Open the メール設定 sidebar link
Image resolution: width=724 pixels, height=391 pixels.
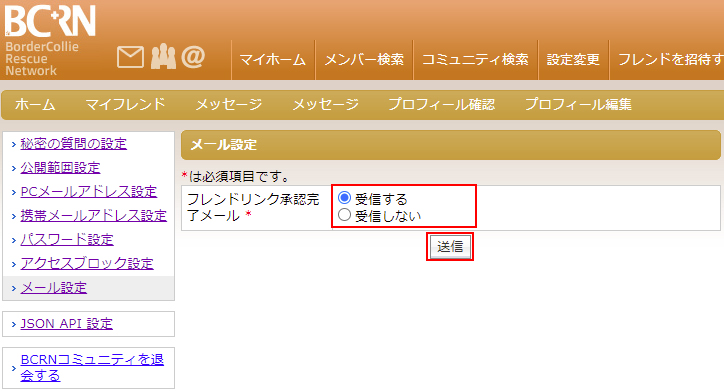pos(54,288)
